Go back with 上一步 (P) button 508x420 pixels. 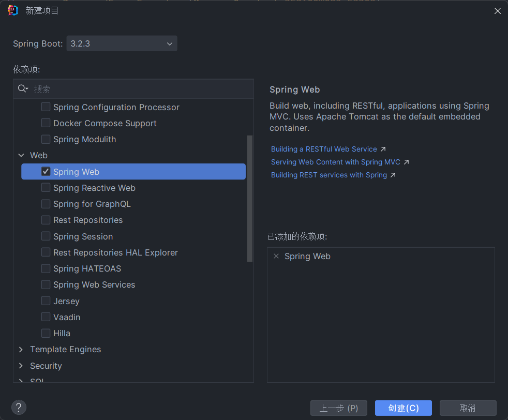point(338,408)
